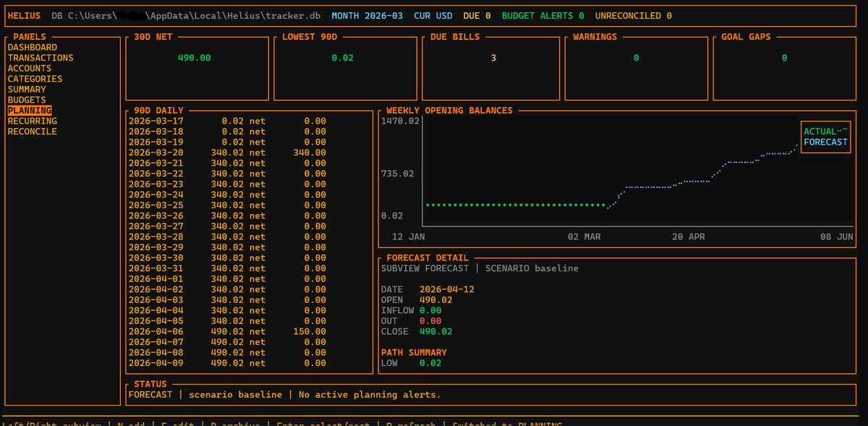Viewport: 868px width, 426px height.
Task: Click the SUBVIEW FORECAST label
Action: tap(425, 268)
